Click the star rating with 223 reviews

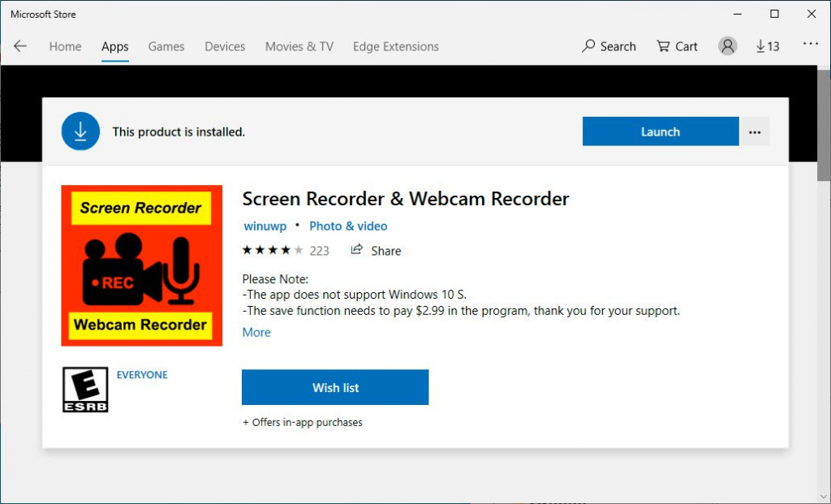pos(285,250)
